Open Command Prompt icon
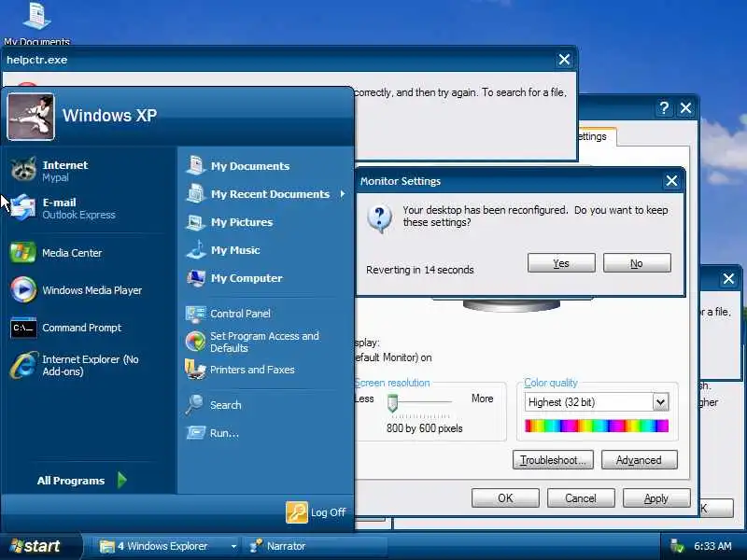Screen dimensions: 747x560 point(22,328)
